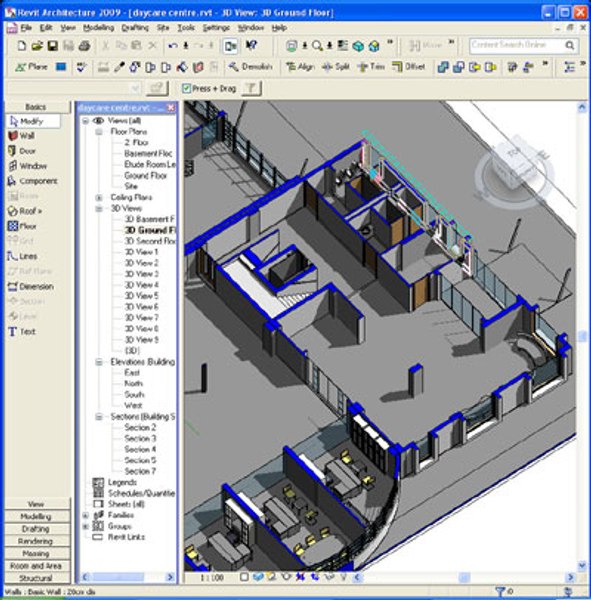Select the Text tool
This screenshot has height=600, width=591.
tap(22, 332)
